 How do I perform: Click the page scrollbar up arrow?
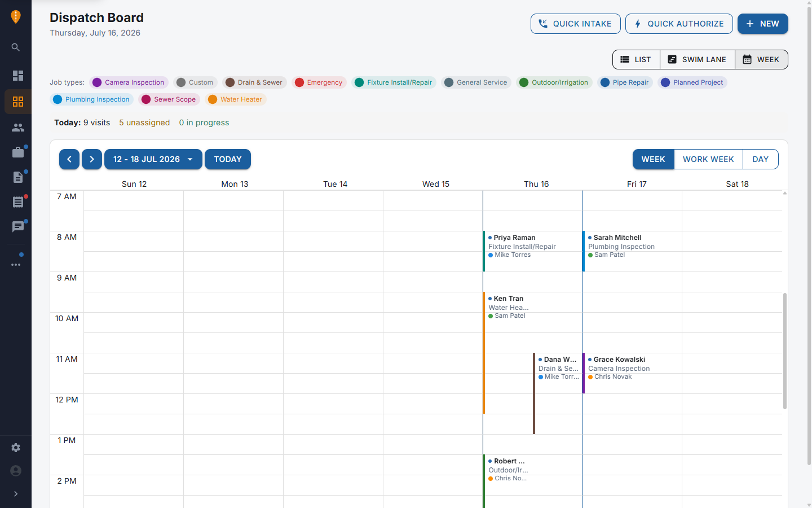coord(809,3)
